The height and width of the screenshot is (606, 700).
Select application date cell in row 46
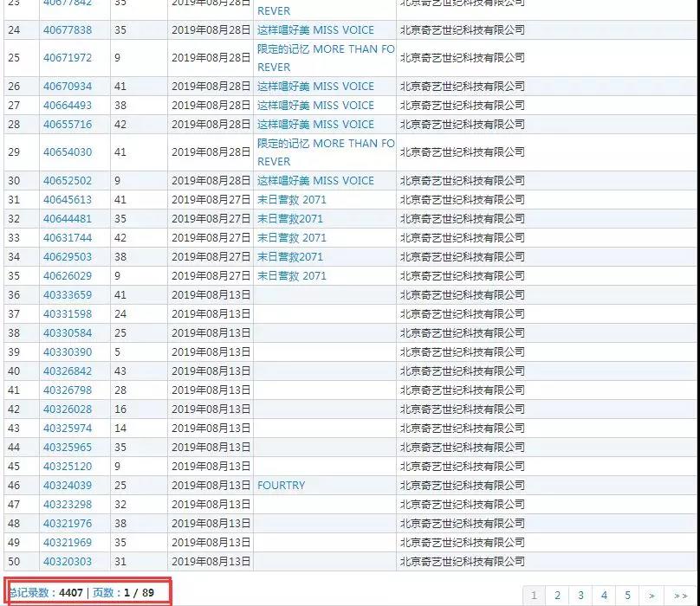[211, 486]
